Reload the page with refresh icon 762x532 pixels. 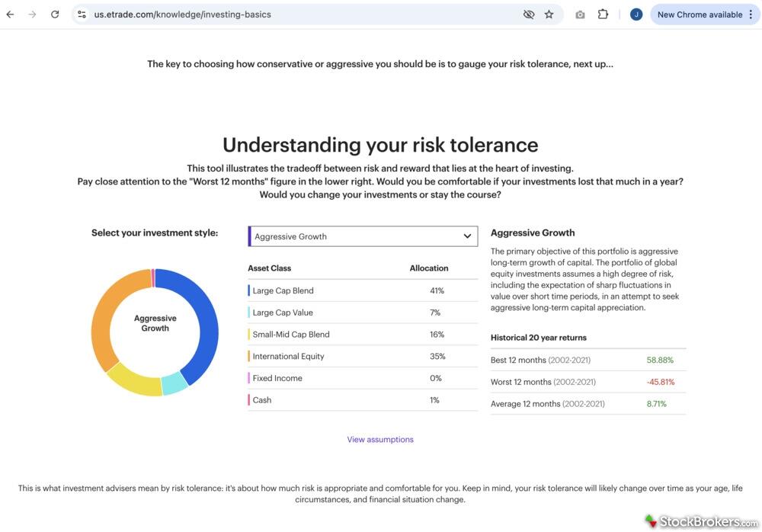[x=55, y=14]
